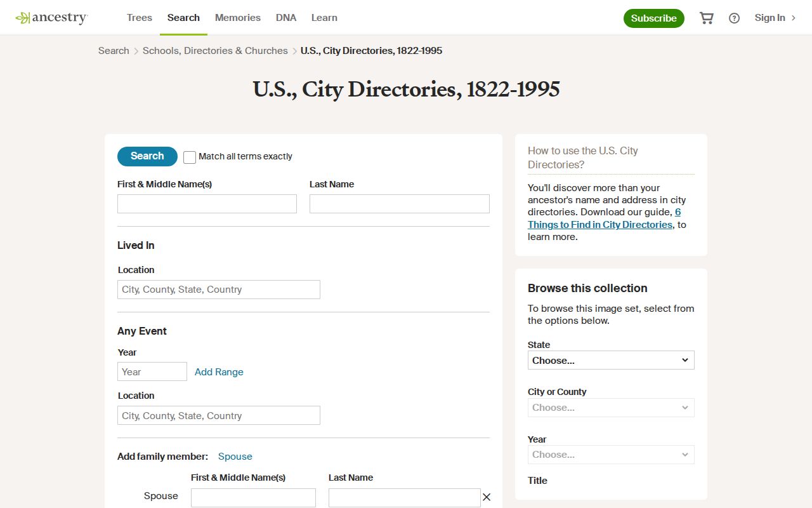Focus the Last Name field

pos(400,204)
